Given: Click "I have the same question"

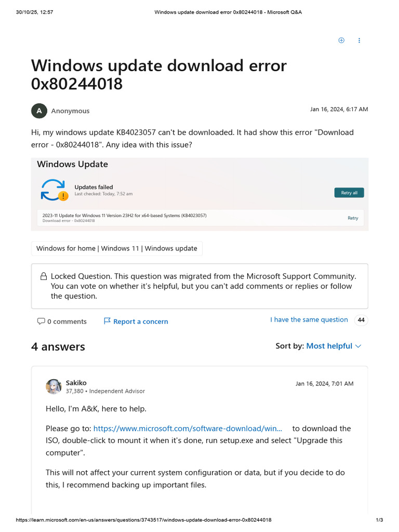Looking at the screenshot, I should [x=309, y=320].
